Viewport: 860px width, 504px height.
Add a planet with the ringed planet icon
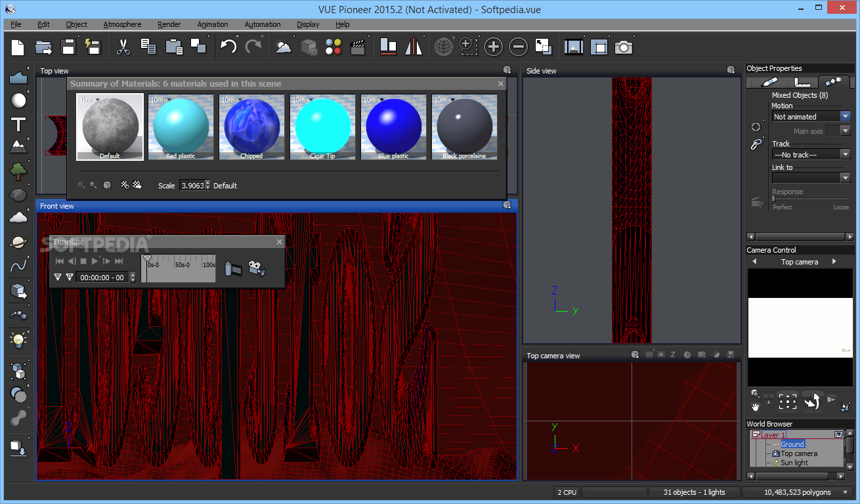pyautogui.click(x=18, y=242)
